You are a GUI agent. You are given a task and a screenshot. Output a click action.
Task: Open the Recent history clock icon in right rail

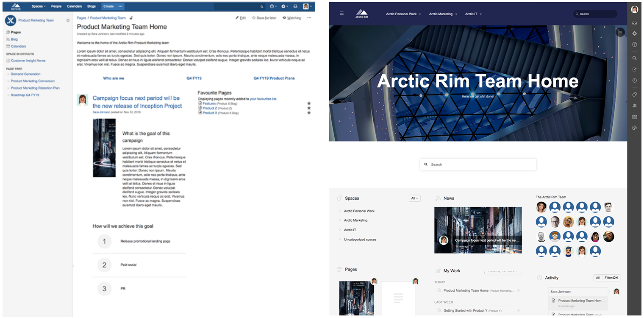point(634,81)
